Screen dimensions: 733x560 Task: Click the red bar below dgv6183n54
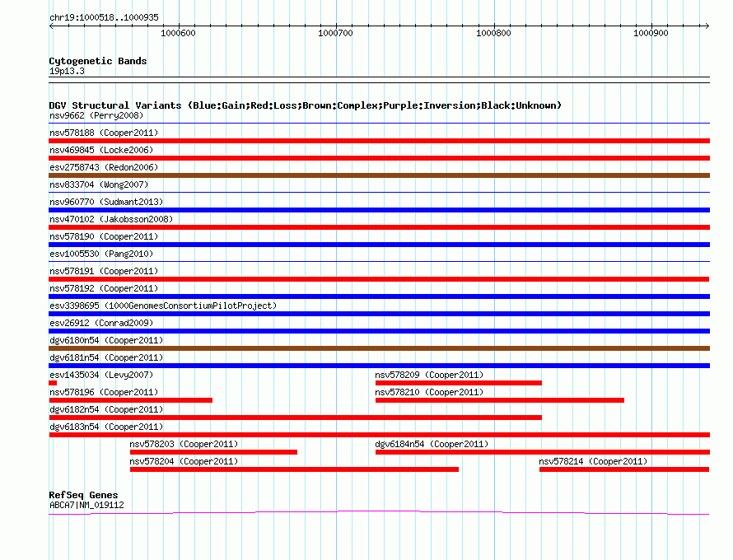[379, 435]
